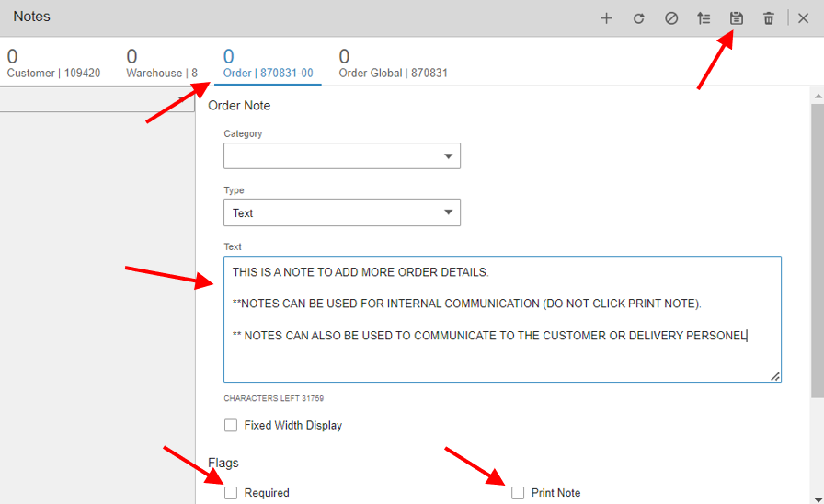Select the Order 870831-00 tab
Screen dimensions: 824x504
tap(268, 63)
